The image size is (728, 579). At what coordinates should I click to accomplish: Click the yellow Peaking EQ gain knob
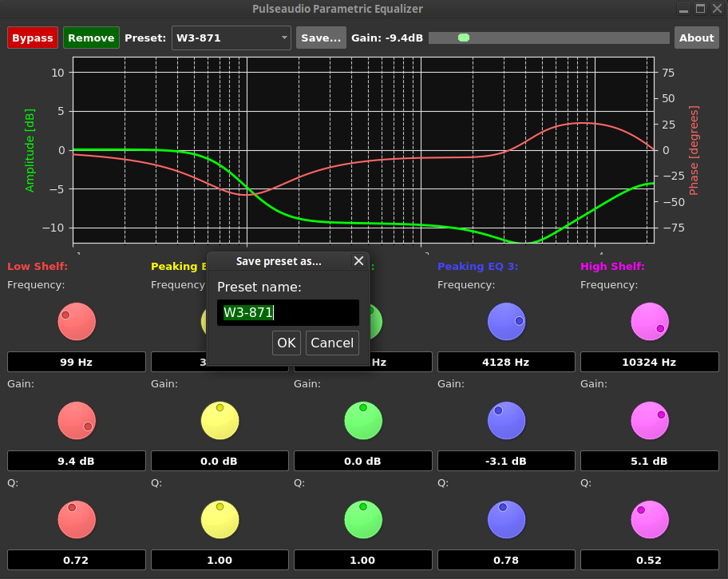(x=220, y=420)
